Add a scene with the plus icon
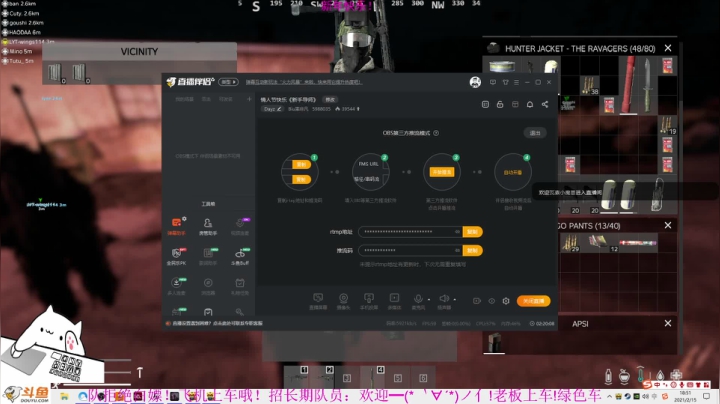This screenshot has height=404, width=720. tap(249, 99)
